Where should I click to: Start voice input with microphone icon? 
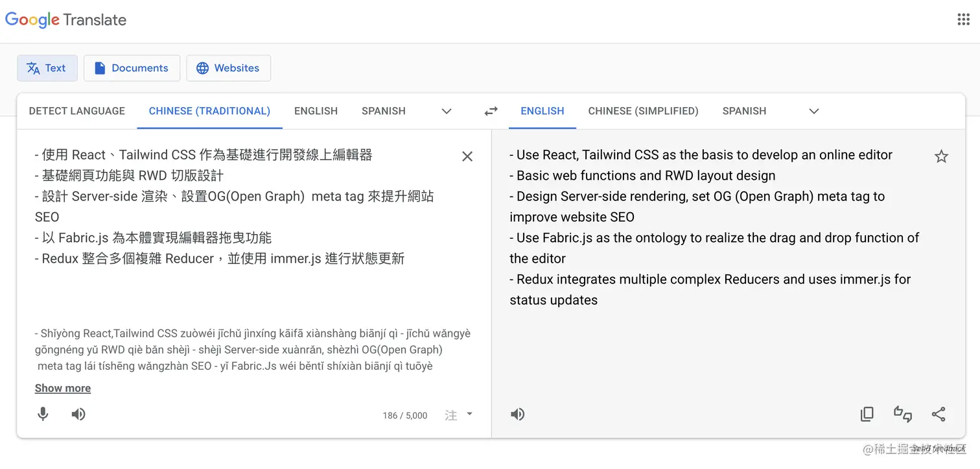pos(43,414)
